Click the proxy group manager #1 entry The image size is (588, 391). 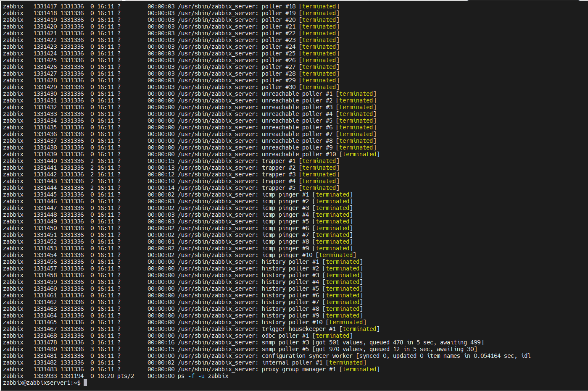click(x=298, y=369)
